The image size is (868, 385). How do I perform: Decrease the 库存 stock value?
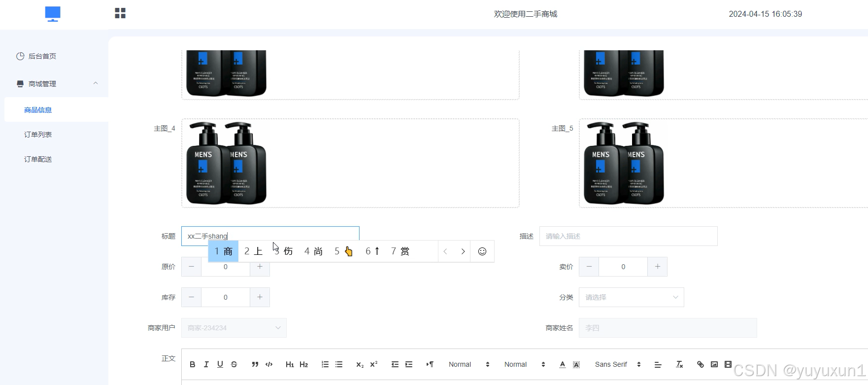[x=192, y=297]
